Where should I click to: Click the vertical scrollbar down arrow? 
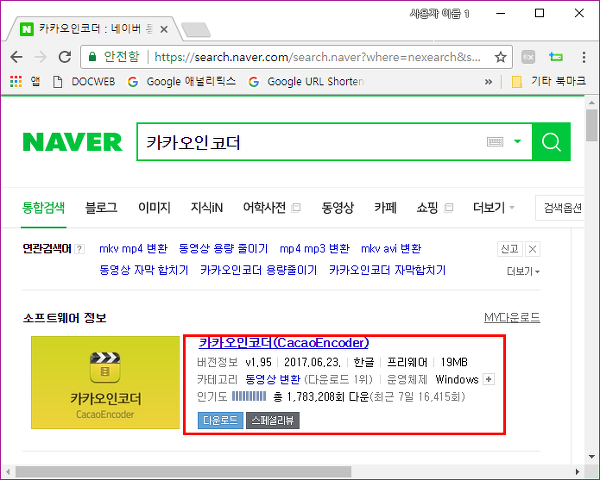tap(592, 456)
